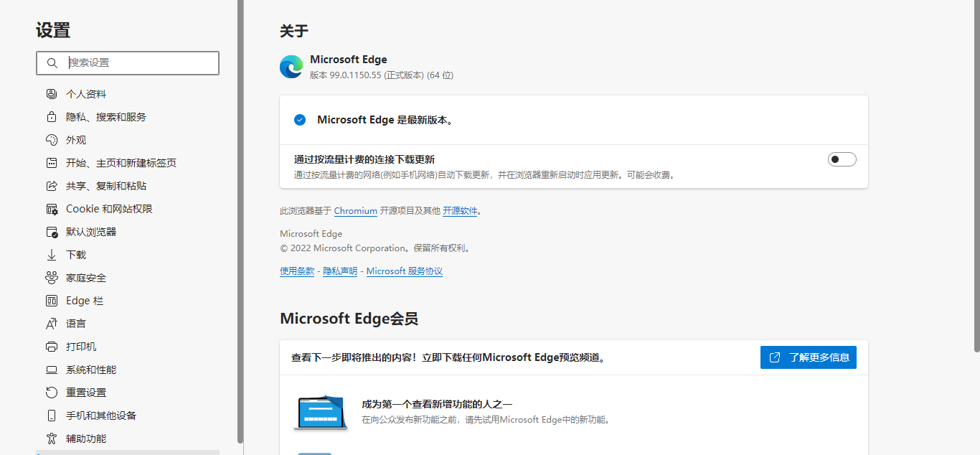Open the 开源软件 link
The height and width of the screenshot is (455, 980).
460,211
